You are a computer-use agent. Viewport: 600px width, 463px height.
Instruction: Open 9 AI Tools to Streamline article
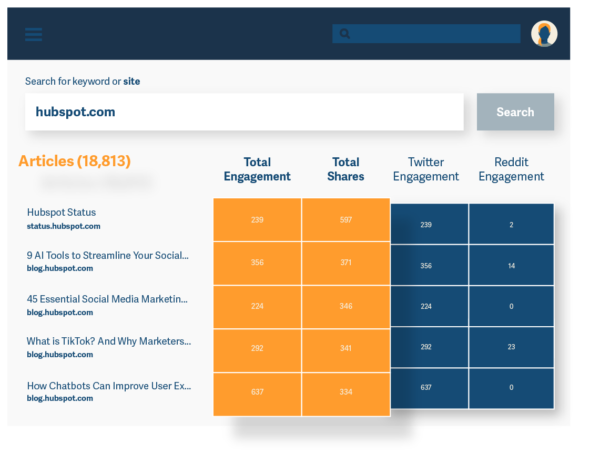(108, 255)
